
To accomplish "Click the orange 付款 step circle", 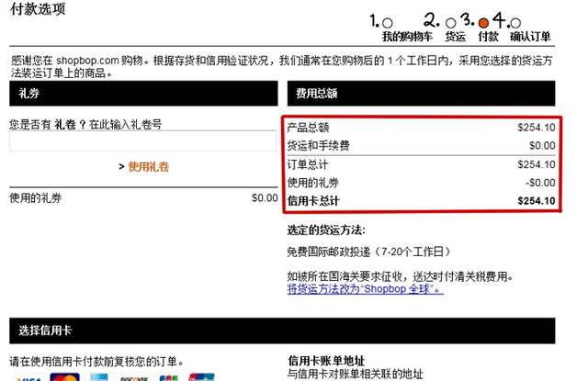I will [484, 23].
